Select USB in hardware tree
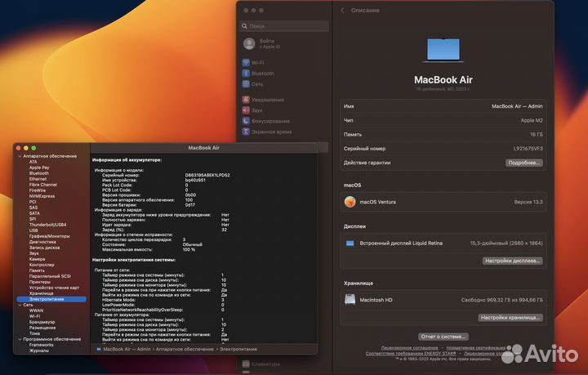 [x=33, y=230]
